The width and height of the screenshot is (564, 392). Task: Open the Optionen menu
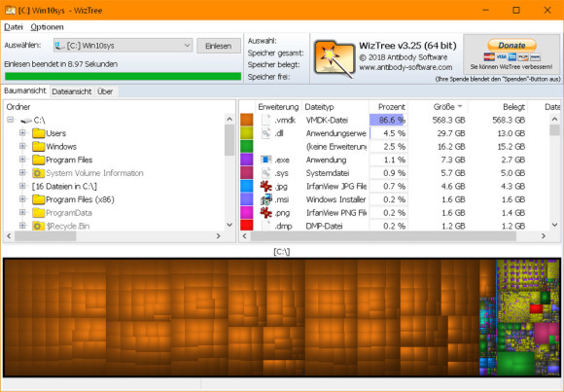[x=47, y=27]
